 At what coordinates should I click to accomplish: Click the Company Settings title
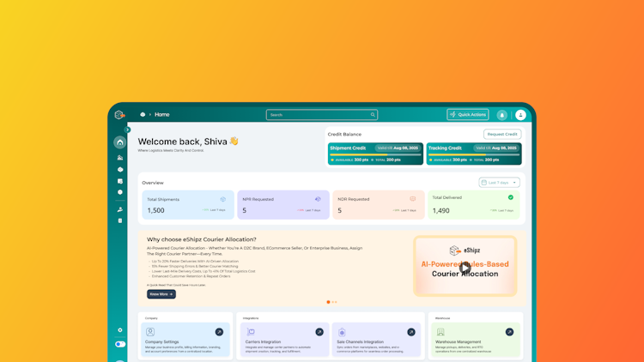[x=161, y=342]
